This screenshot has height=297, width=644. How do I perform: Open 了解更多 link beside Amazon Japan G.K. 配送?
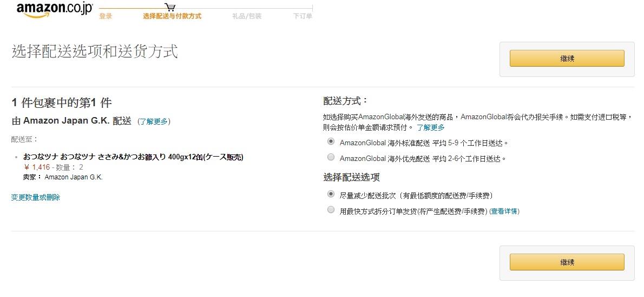(154, 121)
